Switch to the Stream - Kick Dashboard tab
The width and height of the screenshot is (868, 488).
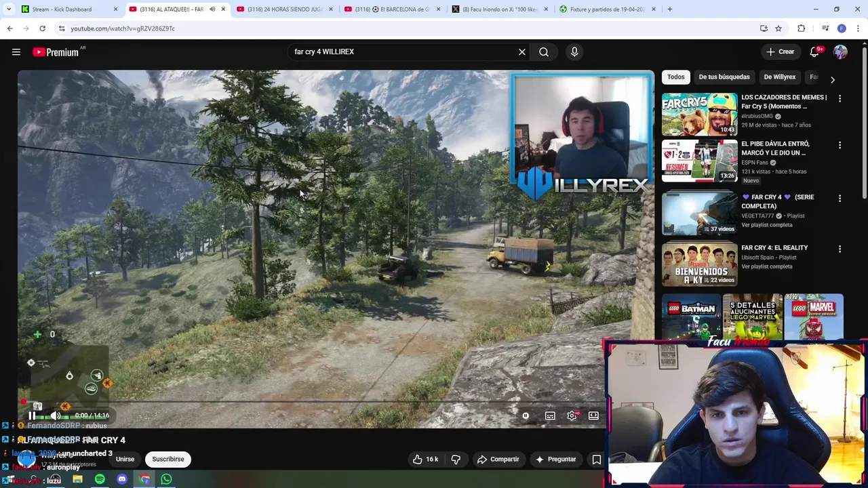[69, 9]
